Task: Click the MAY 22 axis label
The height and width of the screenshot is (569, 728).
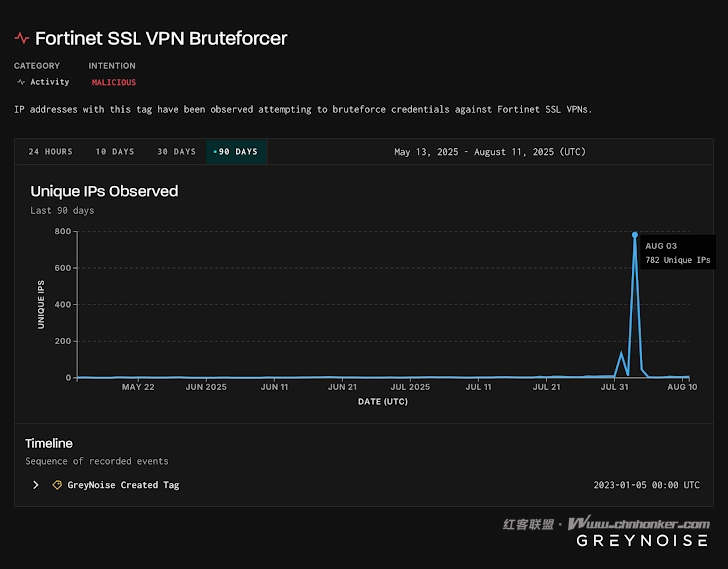Action: tap(138, 387)
